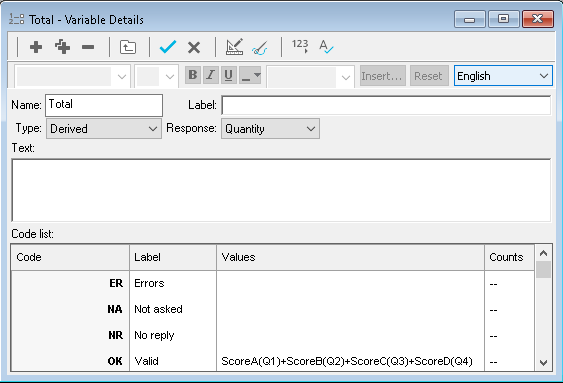Click the Values column header
The width and height of the screenshot is (563, 383).
click(350, 257)
